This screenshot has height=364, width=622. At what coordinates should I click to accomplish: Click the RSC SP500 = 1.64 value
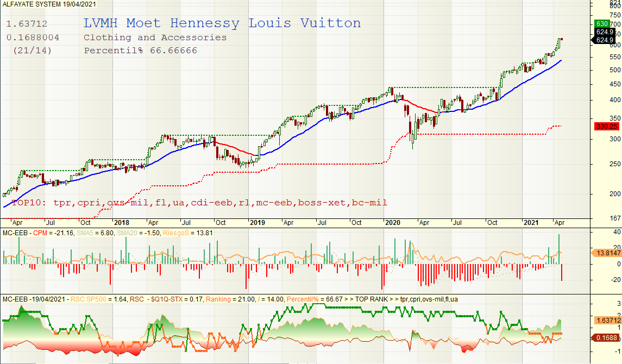pyautogui.click(x=99, y=299)
